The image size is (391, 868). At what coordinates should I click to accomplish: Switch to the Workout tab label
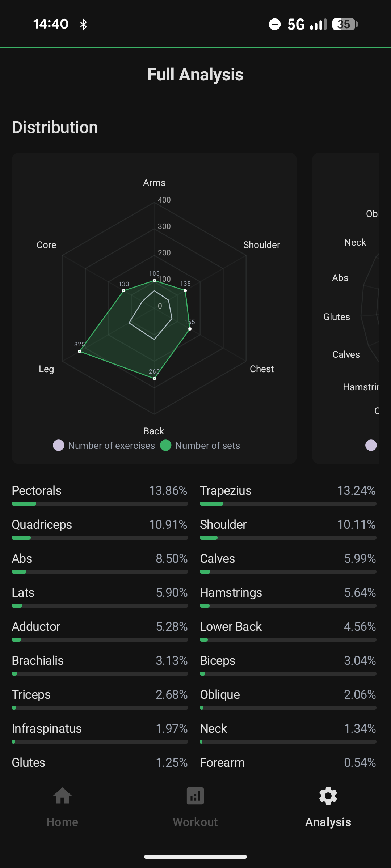(195, 822)
